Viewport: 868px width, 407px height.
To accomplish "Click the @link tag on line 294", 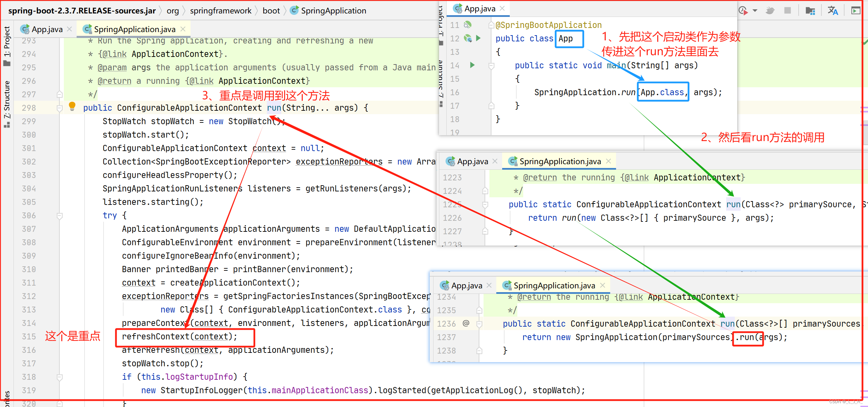I will (114, 54).
